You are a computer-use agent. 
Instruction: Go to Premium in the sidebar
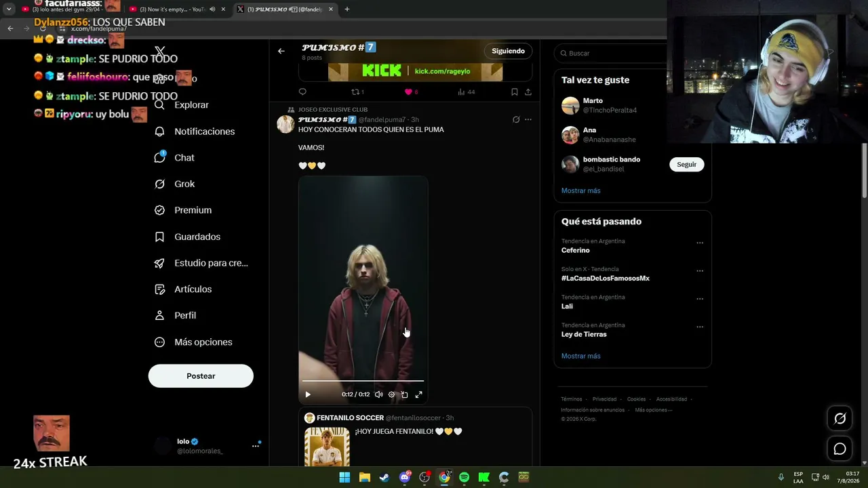point(183,210)
